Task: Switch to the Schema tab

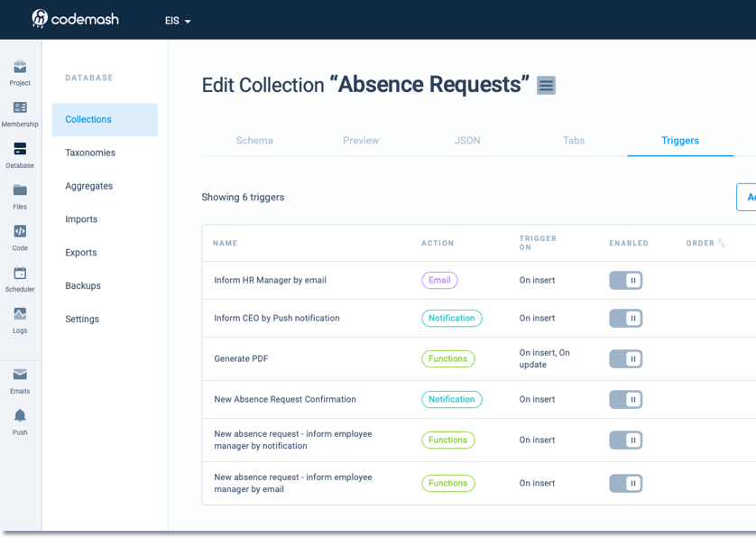Action: [x=254, y=141]
